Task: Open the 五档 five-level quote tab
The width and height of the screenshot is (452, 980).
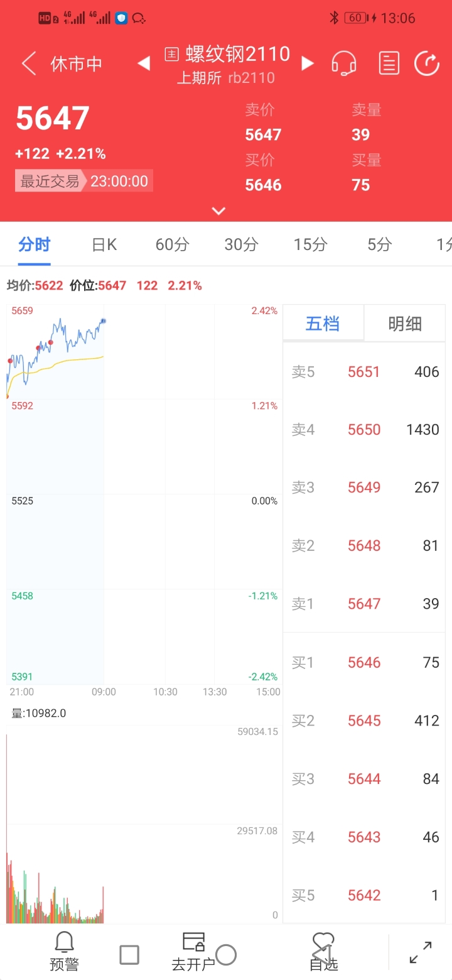Action: (x=323, y=323)
